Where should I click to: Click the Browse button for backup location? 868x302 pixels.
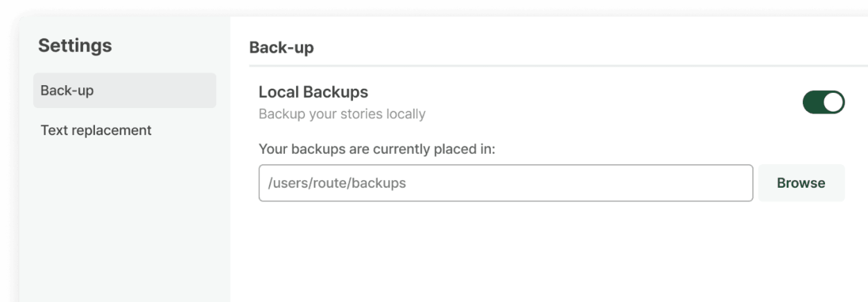point(801,183)
